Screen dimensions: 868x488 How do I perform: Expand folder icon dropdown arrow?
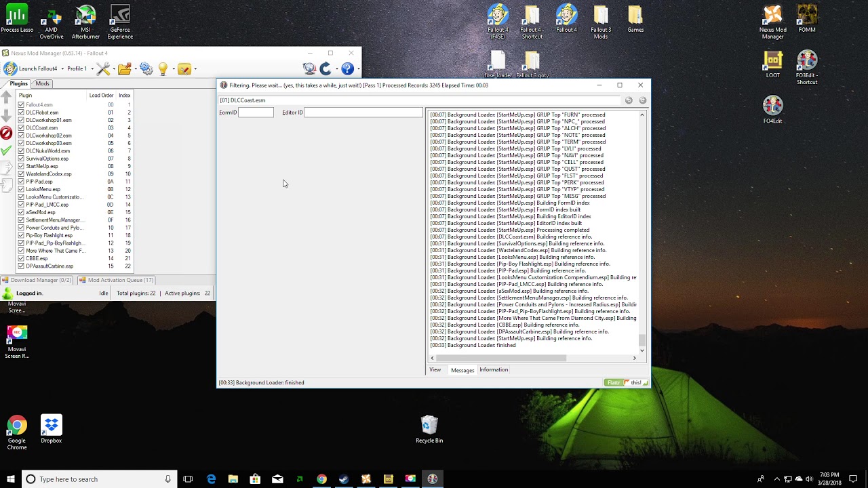pyautogui.click(x=135, y=68)
